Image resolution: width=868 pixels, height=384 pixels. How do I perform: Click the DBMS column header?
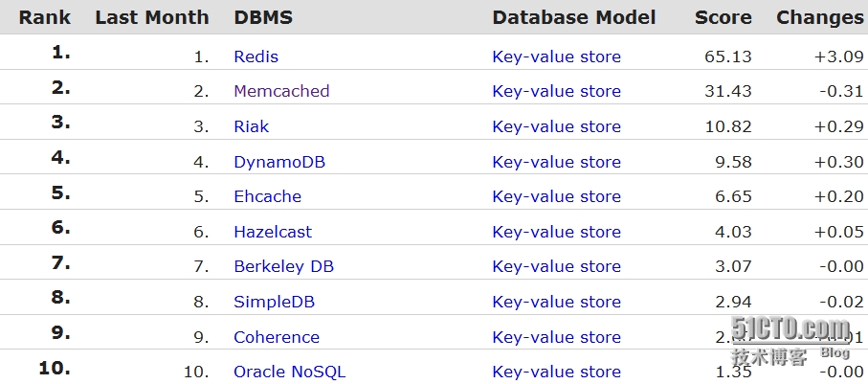pos(263,17)
